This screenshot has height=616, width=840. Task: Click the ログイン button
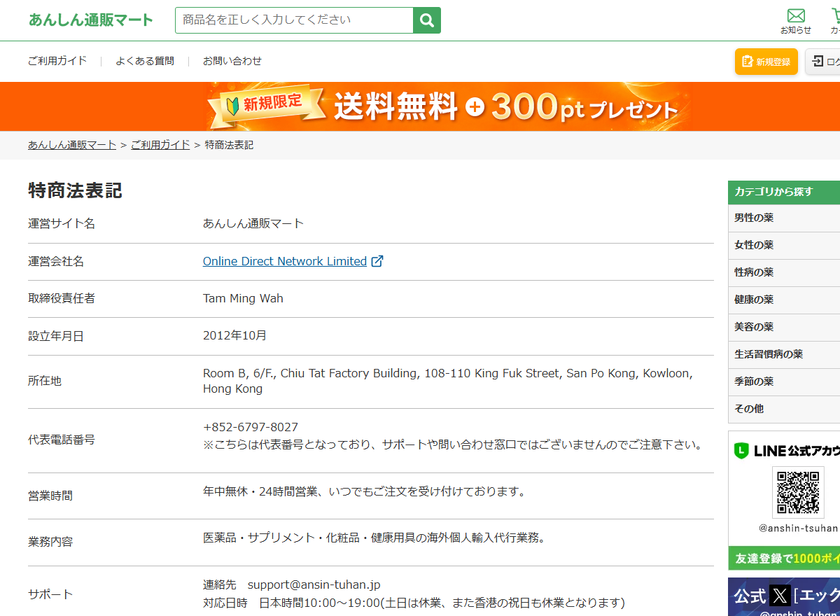pyautogui.click(x=823, y=62)
